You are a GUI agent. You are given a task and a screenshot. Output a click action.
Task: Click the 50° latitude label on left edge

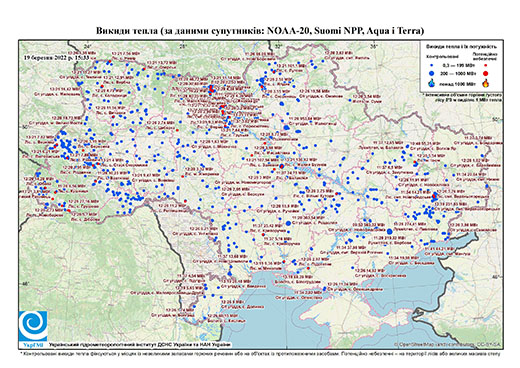(25, 127)
